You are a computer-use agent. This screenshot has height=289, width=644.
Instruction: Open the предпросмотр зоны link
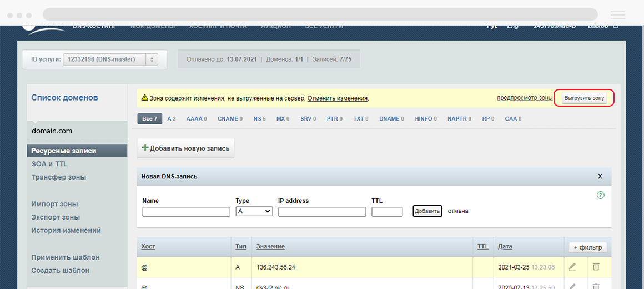525,98
